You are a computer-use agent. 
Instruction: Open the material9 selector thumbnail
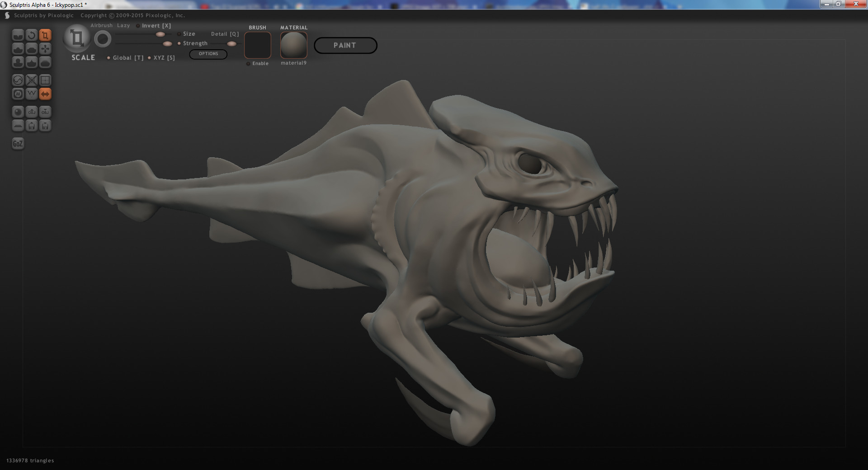coord(293,45)
